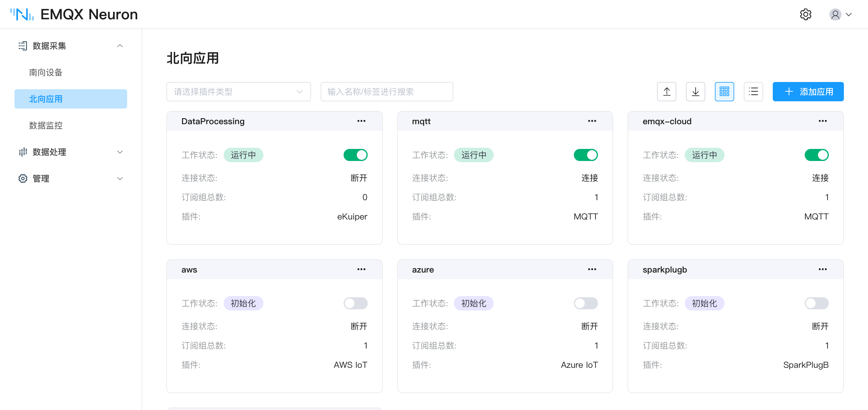
Task: Click the 管理 menu label
Action: pyautogui.click(x=41, y=178)
